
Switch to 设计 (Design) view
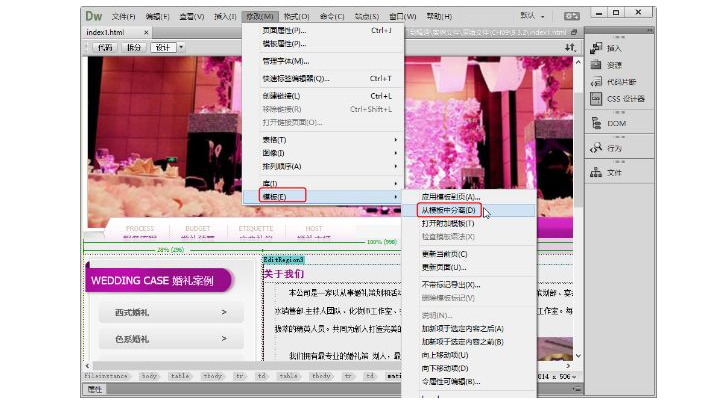(x=161, y=47)
